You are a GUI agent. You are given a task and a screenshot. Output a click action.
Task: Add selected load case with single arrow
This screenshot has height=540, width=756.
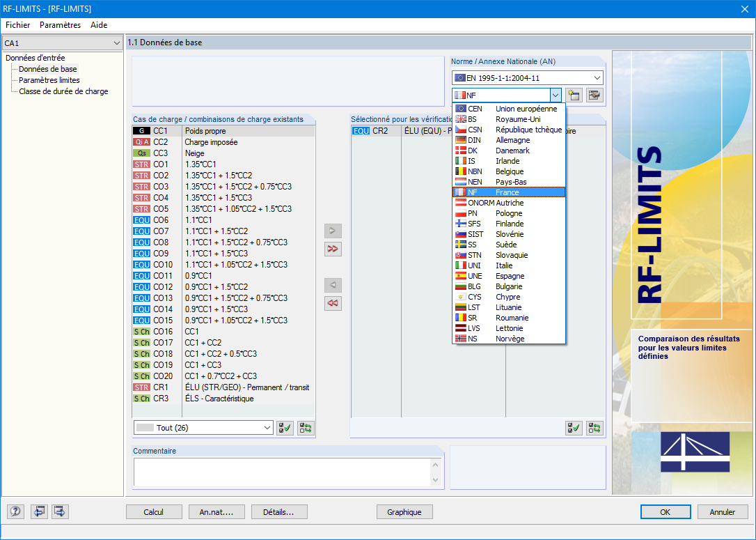[x=333, y=231]
